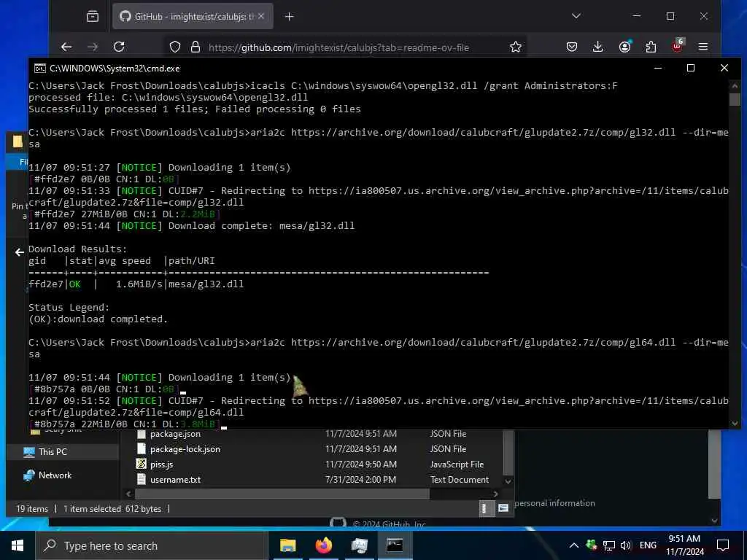
Task: Close the GitHub calubjs browser tab
Action: (x=261, y=16)
